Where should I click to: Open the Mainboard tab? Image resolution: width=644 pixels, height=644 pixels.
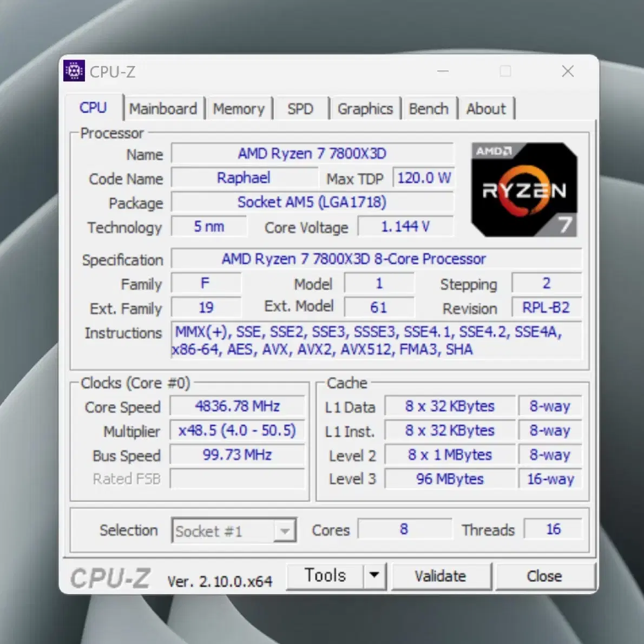[x=163, y=109]
